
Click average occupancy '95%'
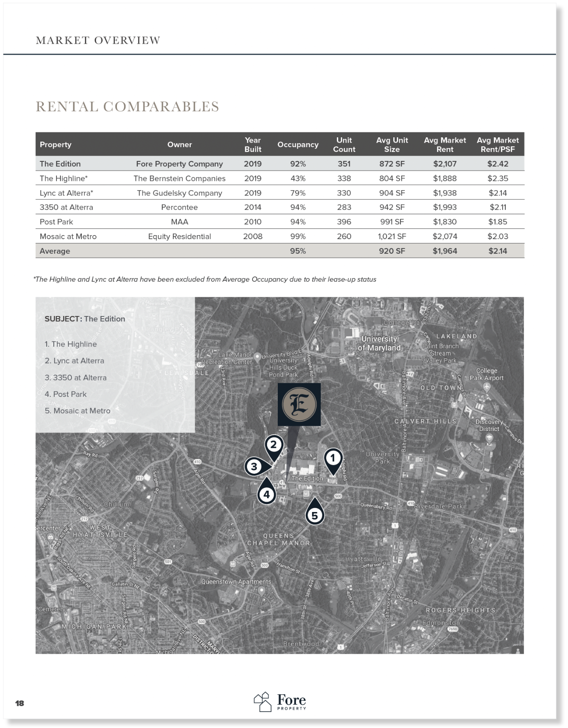pyautogui.click(x=298, y=251)
